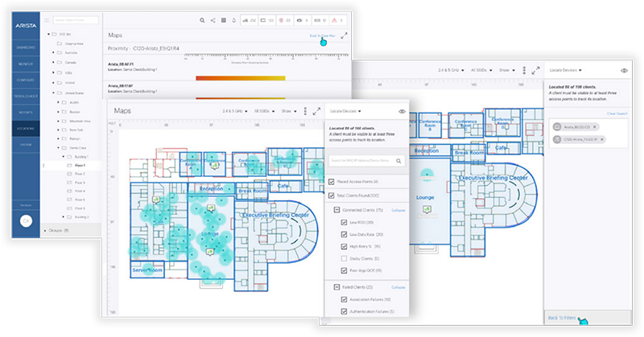This screenshot has height=337, width=644.
Task: Open the three-dots menu in right map window
Action: point(524,71)
